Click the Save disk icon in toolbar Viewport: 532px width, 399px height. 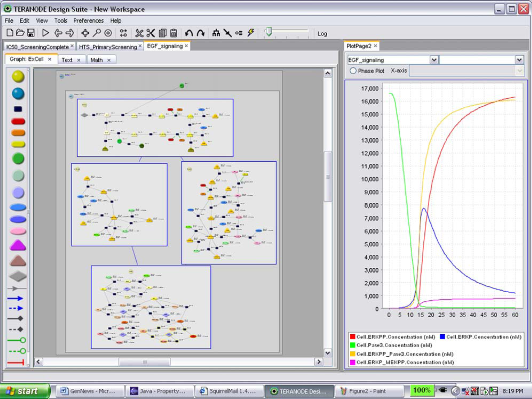coord(31,33)
